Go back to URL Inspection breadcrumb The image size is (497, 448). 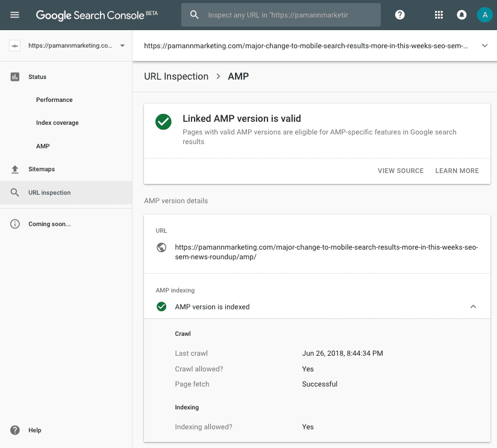tap(177, 77)
